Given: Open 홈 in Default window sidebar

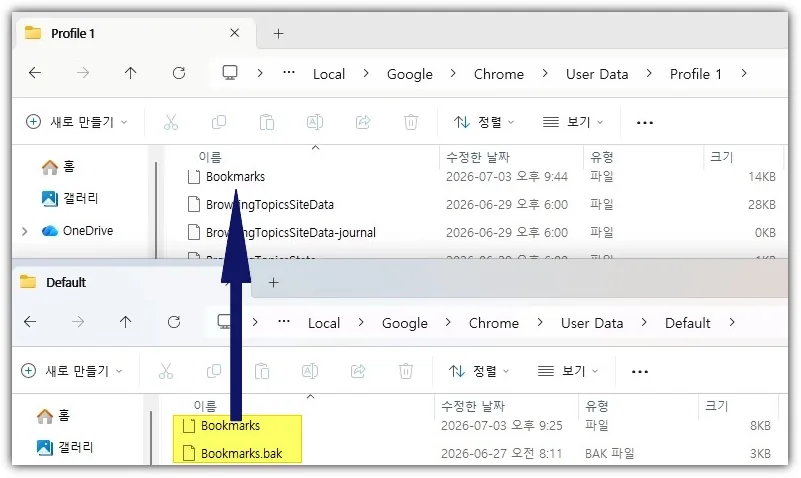Looking at the screenshot, I should point(53,416).
